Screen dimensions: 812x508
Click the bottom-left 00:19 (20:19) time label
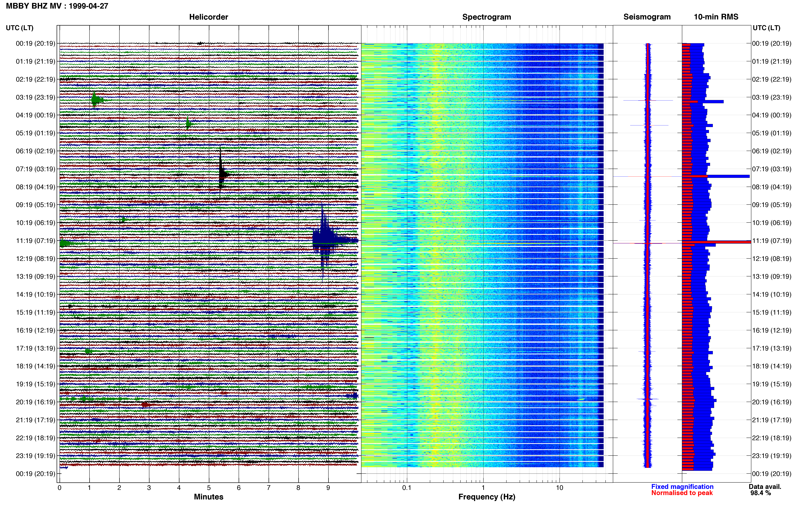pos(36,474)
